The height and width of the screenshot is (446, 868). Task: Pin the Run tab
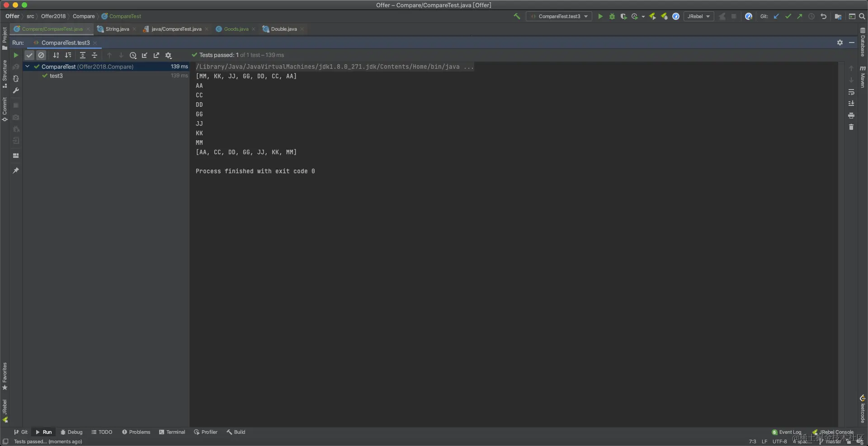tap(16, 171)
